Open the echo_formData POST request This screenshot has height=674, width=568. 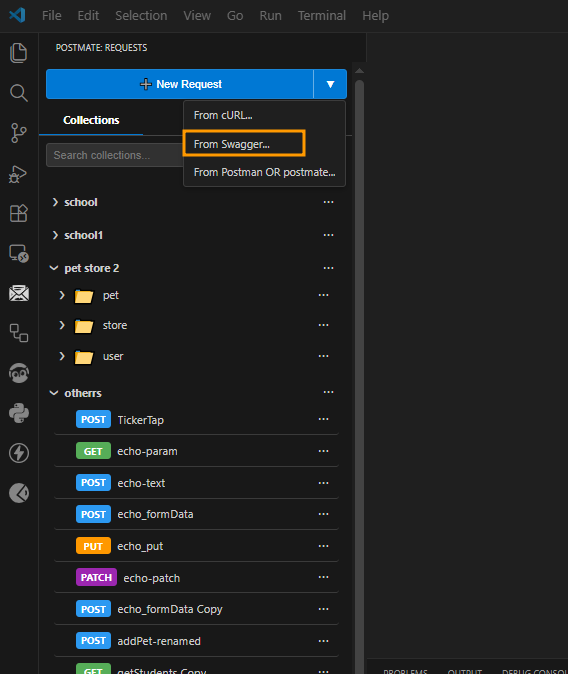coord(196,515)
